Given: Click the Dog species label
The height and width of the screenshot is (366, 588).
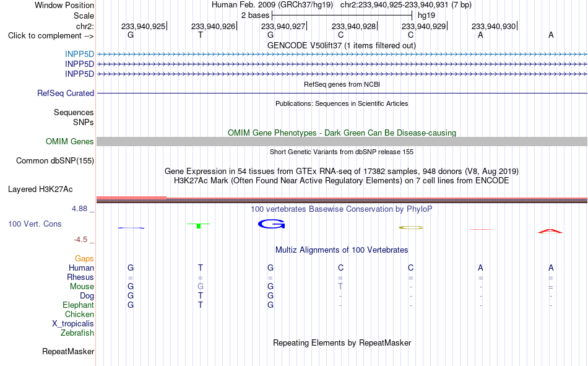Looking at the screenshot, I should tap(87, 296).
